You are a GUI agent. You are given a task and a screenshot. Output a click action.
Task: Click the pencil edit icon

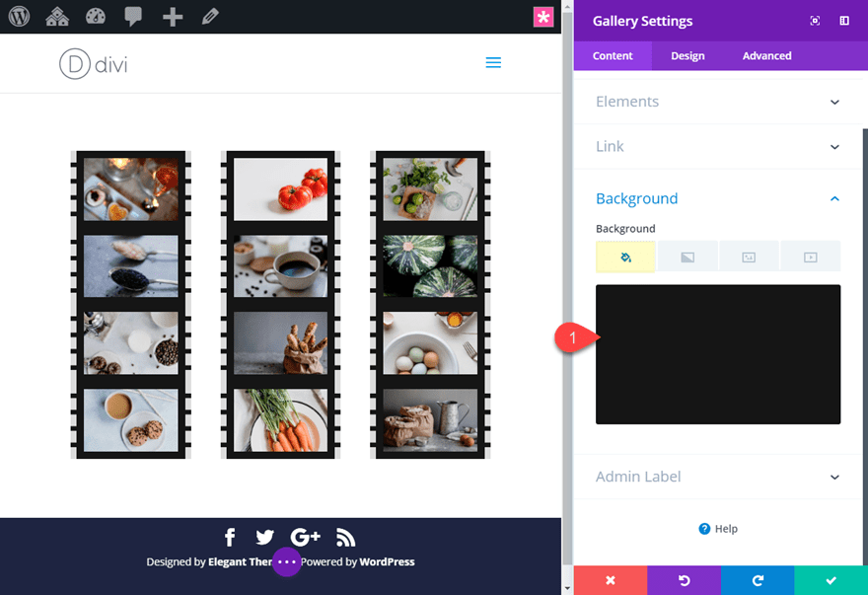pos(210,17)
